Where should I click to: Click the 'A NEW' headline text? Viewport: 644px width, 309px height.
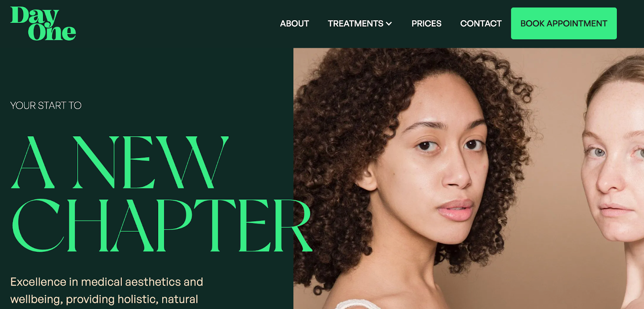tap(120, 162)
